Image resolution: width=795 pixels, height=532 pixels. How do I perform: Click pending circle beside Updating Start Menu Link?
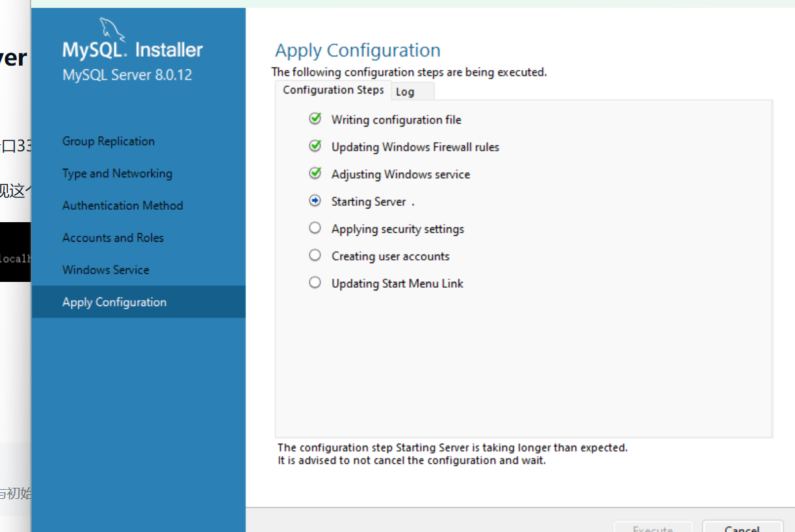click(x=315, y=283)
